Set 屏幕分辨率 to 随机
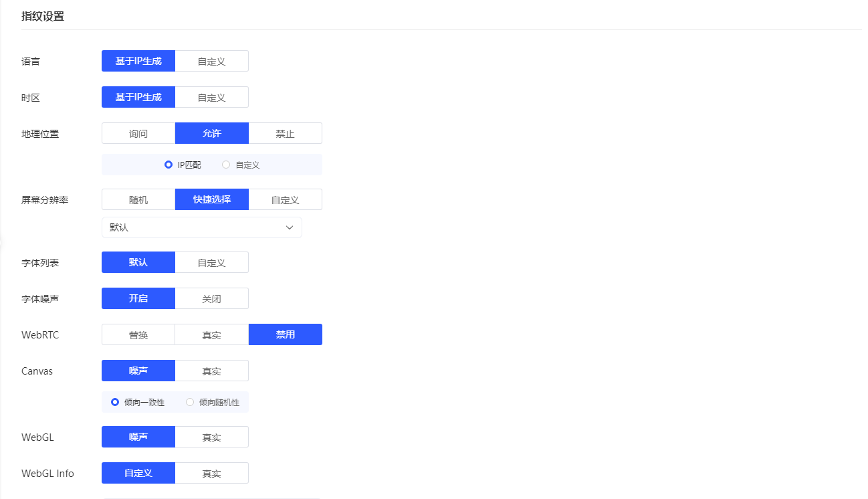The height and width of the screenshot is (499, 868). (138, 199)
